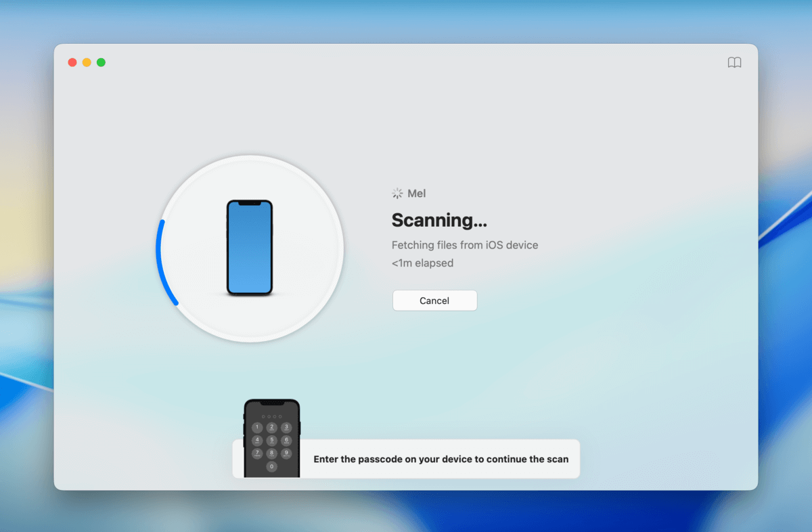Click the elapsed time indicator
The width and height of the screenshot is (812, 532).
422,263
